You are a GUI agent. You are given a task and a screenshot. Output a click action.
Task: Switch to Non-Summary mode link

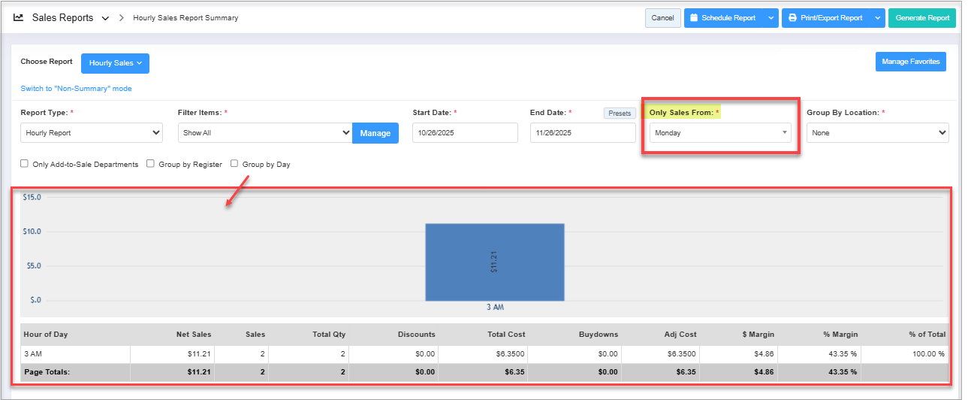point(76,89)
